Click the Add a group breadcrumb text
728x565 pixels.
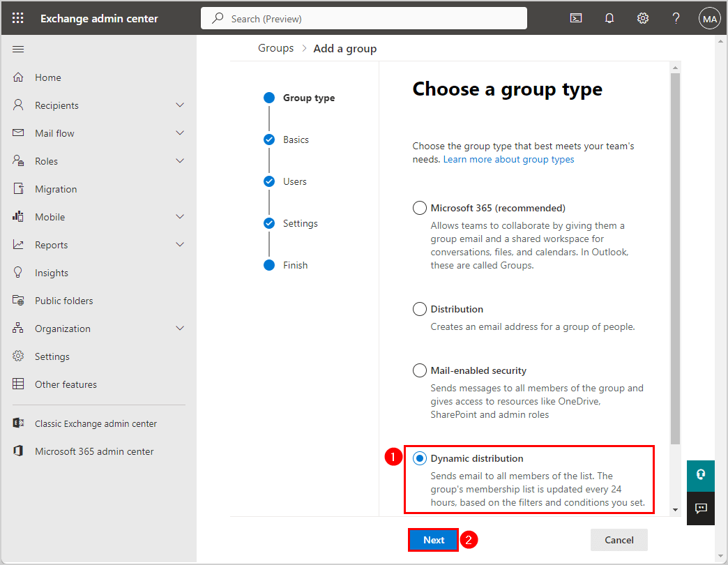click(x=345, y=49)
